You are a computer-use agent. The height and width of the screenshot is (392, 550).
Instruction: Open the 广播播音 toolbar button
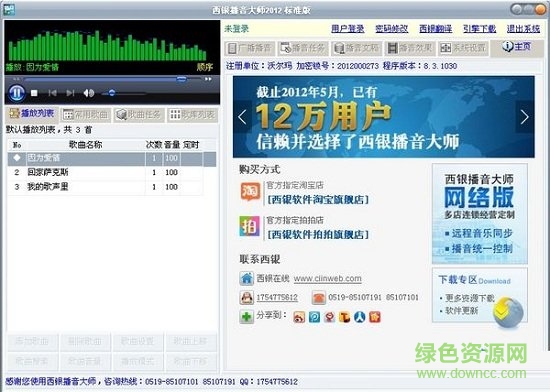pyautogui.click(x=250, y=48)
